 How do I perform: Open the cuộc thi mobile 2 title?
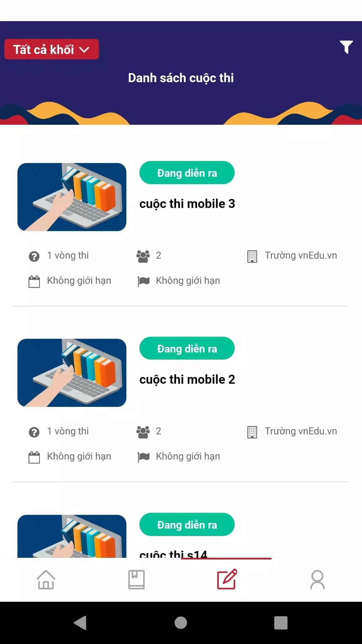[187, 379]
